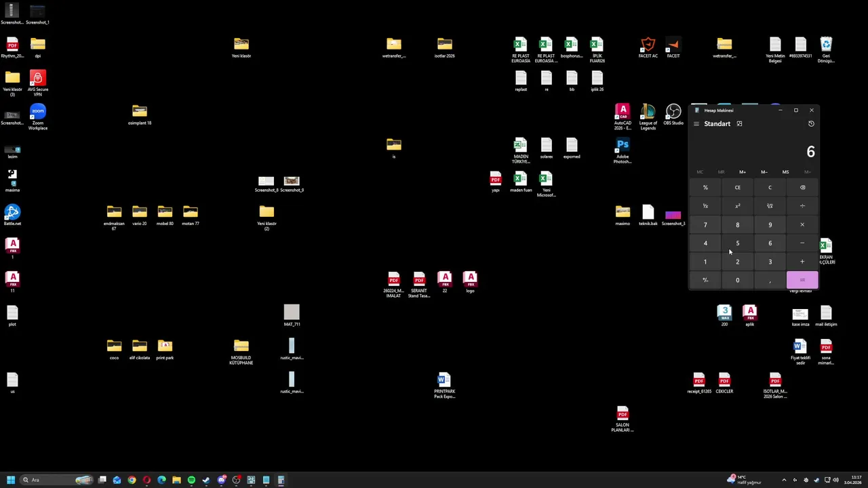Screen dimensions: 868x488
Task: Select the teknik.bak file
Action: coord(648,216)
